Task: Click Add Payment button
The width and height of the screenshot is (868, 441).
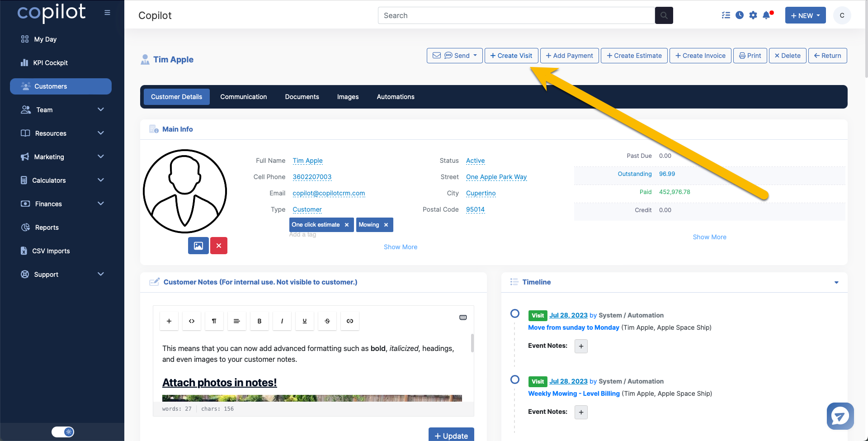Action: 570,56
